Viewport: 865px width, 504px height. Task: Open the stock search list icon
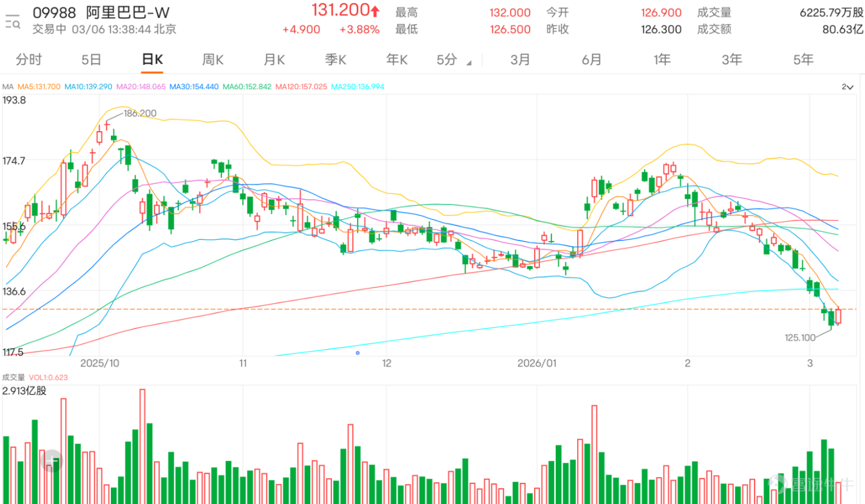(x=12, y=21)
